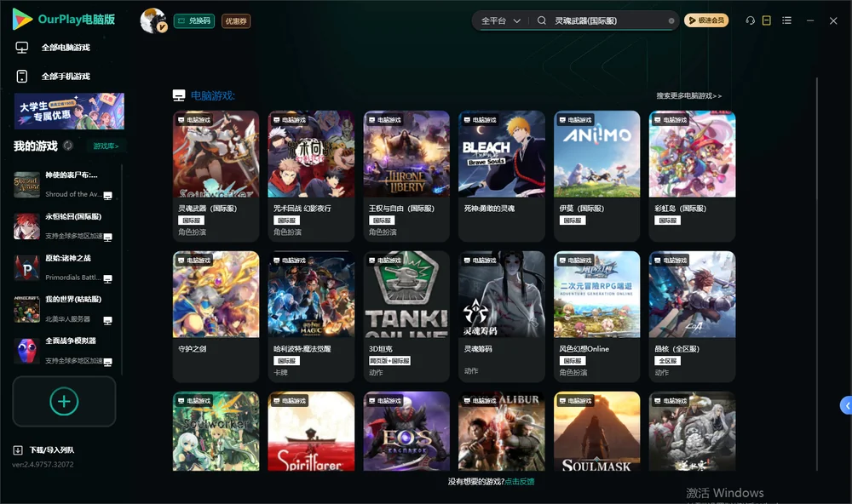This screenshot has width=852, height=504.
Task: Select 神使的裹尸布 in my games
Action: [63, 184]
